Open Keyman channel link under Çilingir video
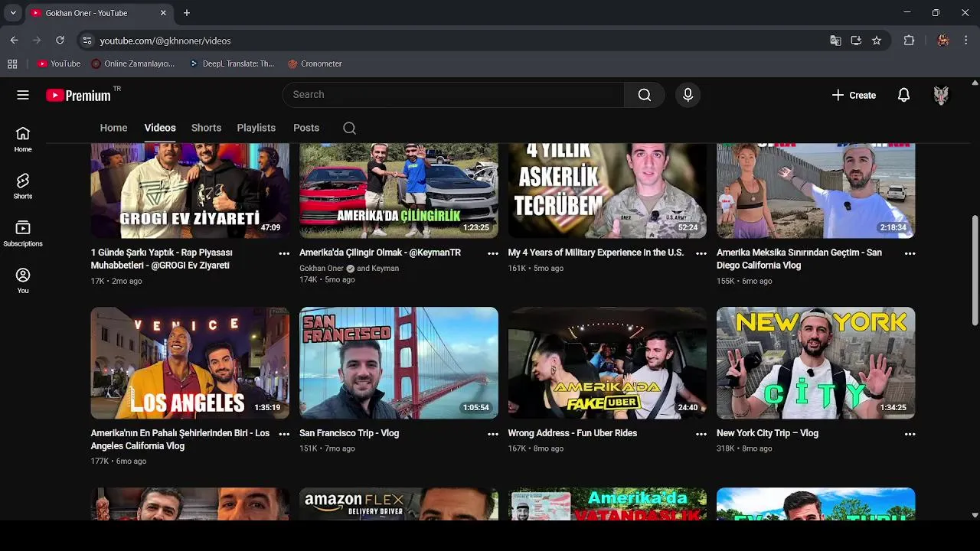Screen dimensions: 980x551 [x=385, y=269]
